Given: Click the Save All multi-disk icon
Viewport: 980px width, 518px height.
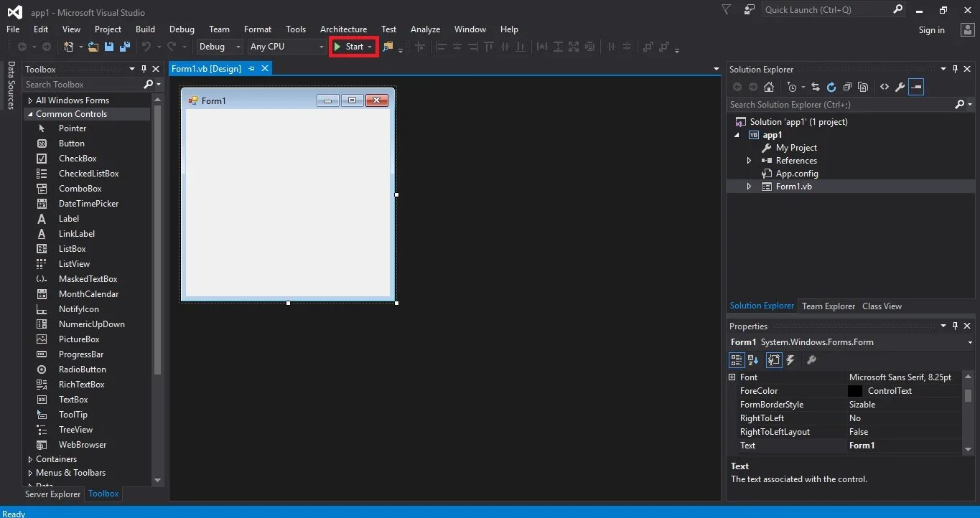Looking at the screenshot, I should coord(124,47).
